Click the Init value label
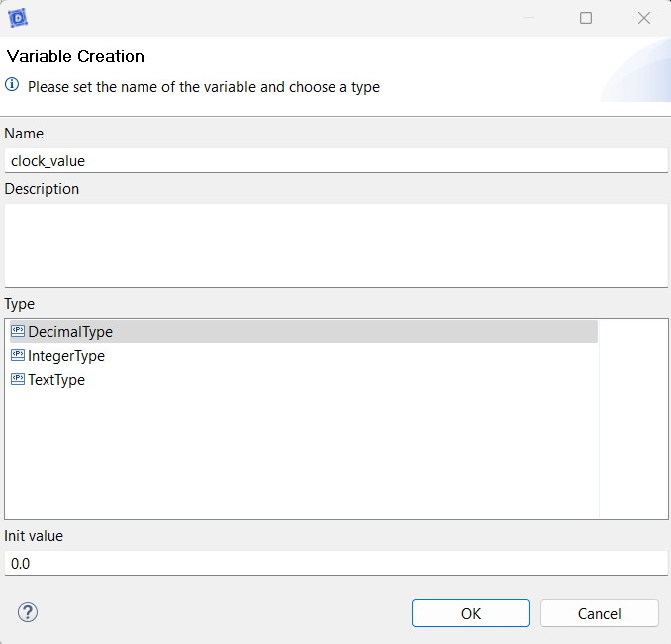Viewport: 671px width, 644px height. 34,536
